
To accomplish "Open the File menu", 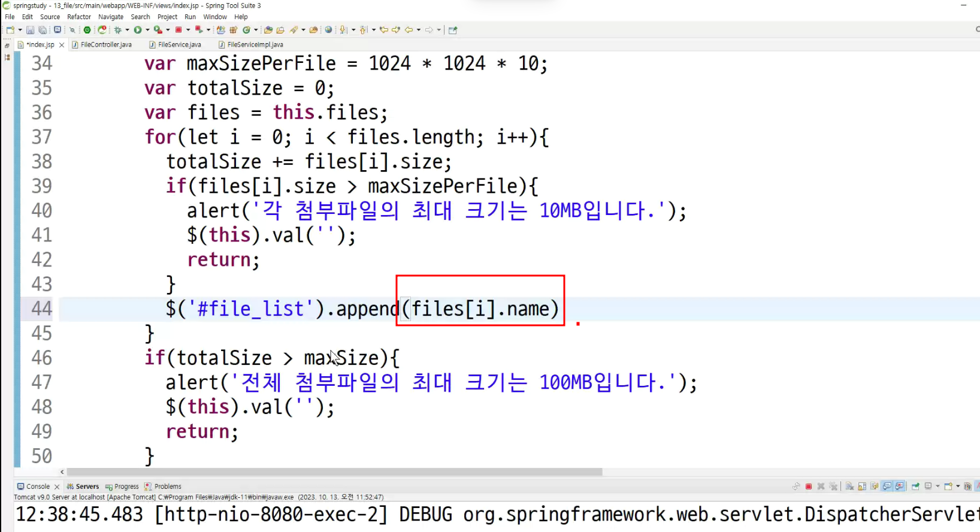I will (x=10, y=17).
